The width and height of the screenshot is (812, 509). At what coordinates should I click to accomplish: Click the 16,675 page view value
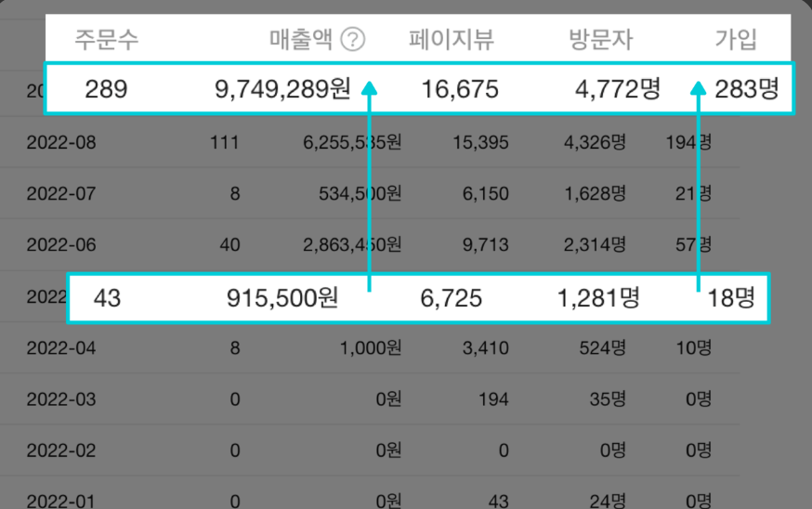[x=460, y=89]
